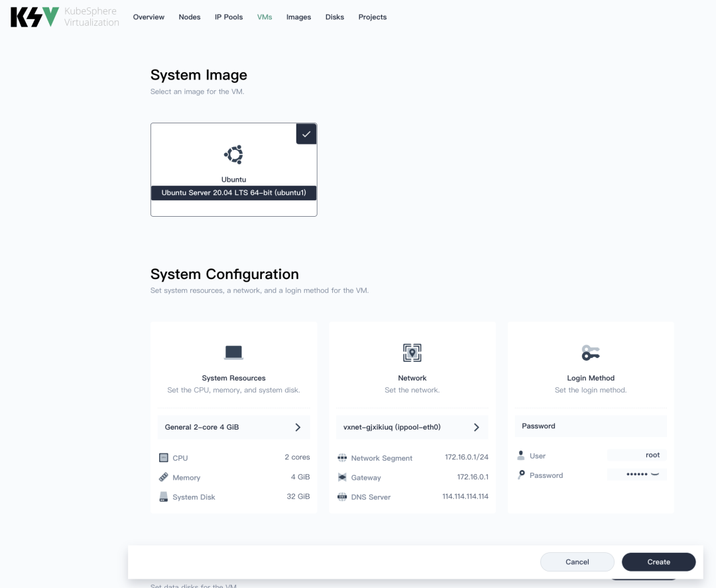Image resolution: width=716 pixels, height=588 pixels.
Task: Click the 'Set the network.' description
Action: coord(412,390)
